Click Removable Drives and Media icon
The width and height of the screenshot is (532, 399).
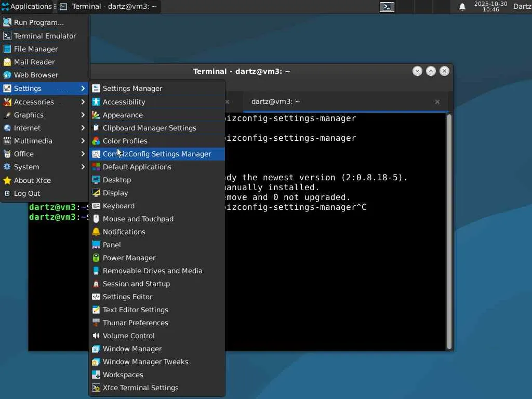[96, 271]
